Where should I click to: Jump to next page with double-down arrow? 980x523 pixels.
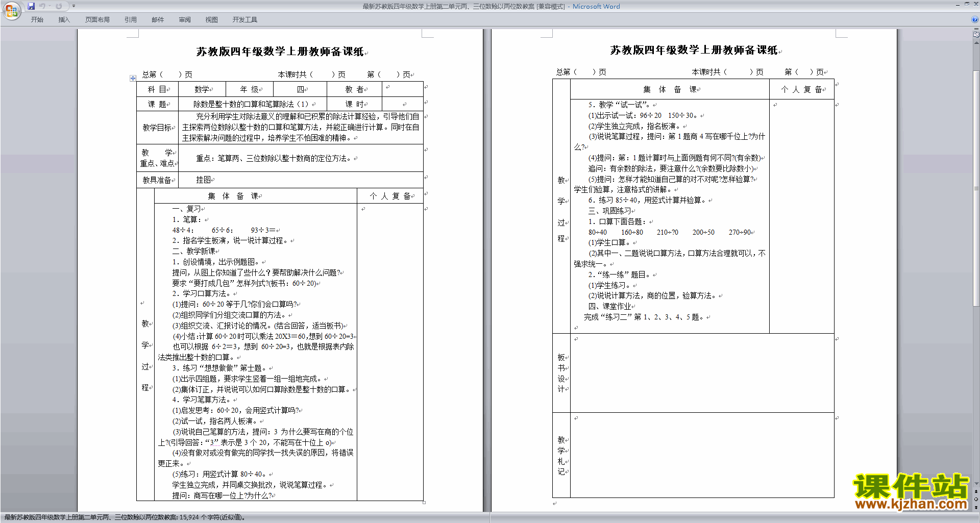(976, 508)
